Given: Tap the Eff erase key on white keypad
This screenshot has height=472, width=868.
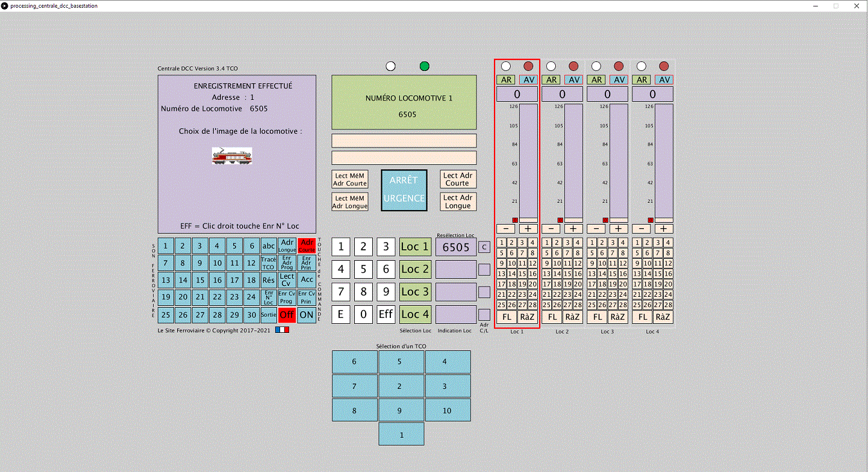Looking at the screenshot, I should click(x=386, y=314).
